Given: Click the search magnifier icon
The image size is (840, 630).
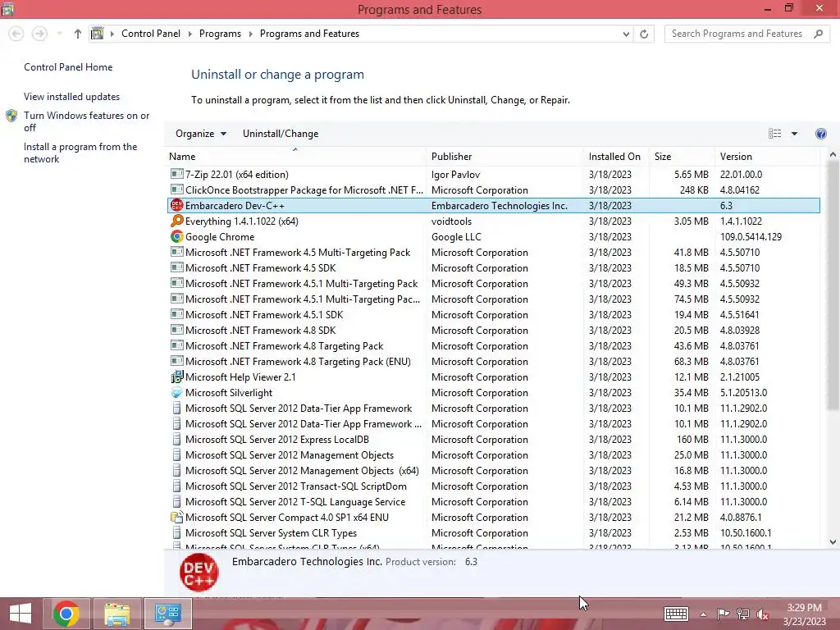Looking at the screenshot, I should coord(818,34).
